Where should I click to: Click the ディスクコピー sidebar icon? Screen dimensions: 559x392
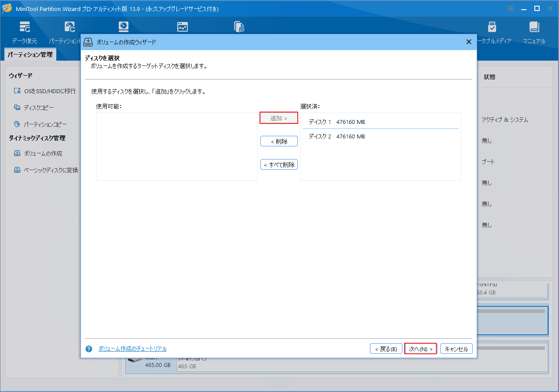(x=17, y=107)
